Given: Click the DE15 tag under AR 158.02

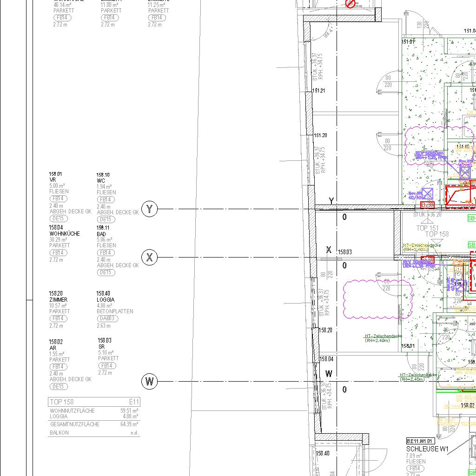Looking at the screenshot, I should [59, 386].
